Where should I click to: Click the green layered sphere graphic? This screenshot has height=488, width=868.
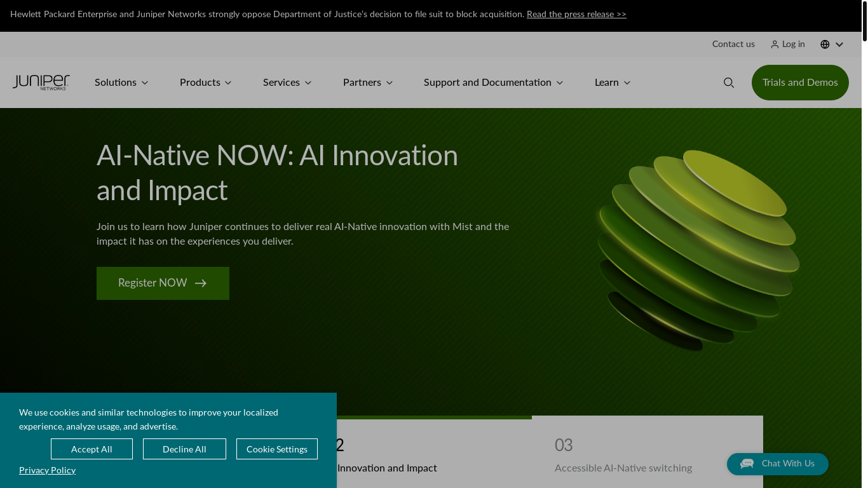(x=698, y=250)
